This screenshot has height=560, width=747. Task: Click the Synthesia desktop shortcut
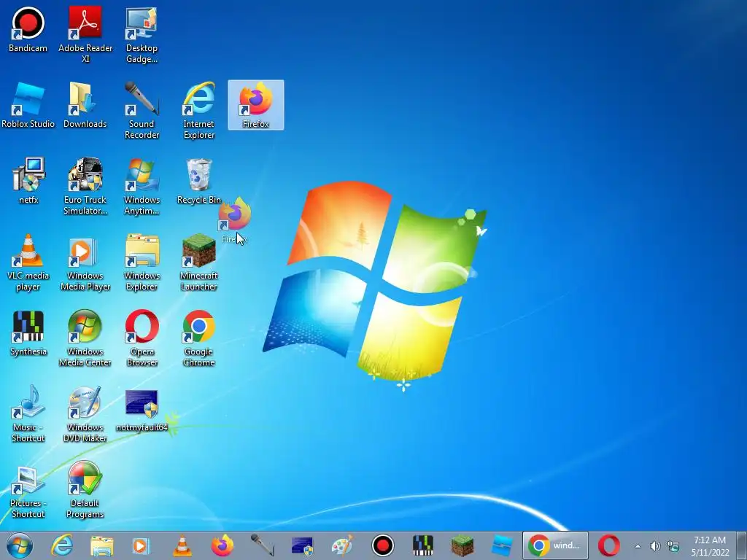tap(28, 332)
